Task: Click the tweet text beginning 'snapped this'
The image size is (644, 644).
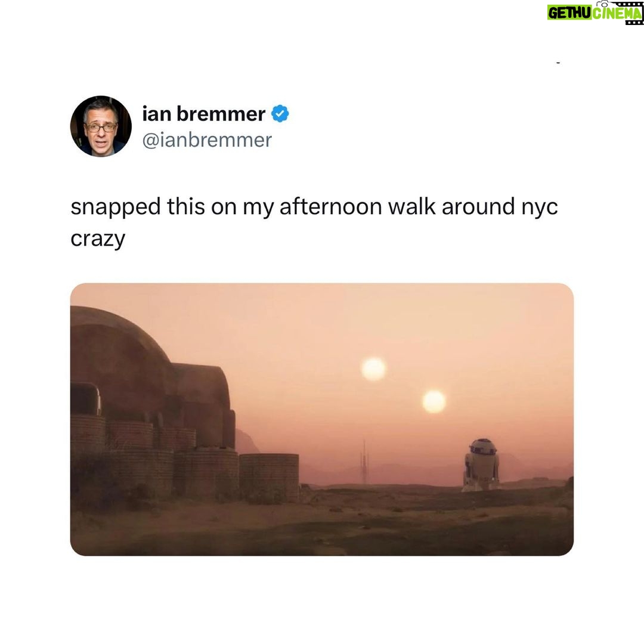Action: pos(314,222)
